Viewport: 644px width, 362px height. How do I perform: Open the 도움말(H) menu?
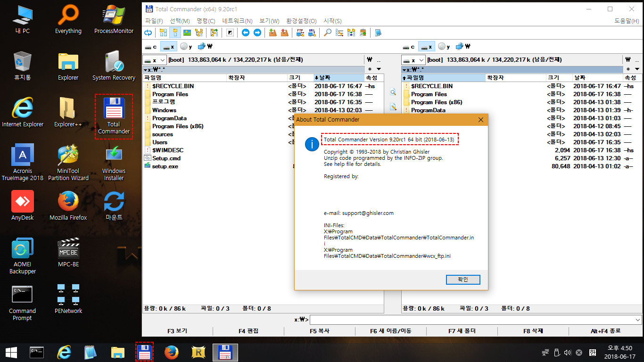[x=626, y=21]
